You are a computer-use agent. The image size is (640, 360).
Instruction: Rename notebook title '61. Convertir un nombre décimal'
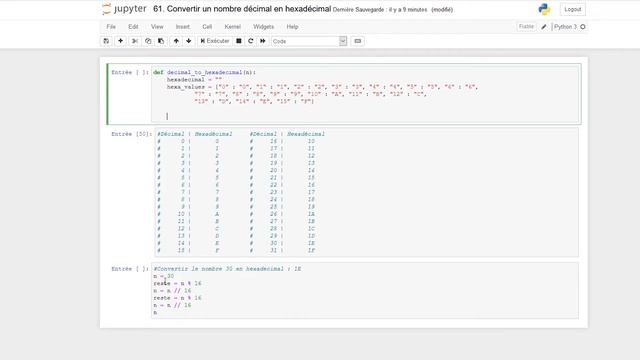[x=242, y=9]
